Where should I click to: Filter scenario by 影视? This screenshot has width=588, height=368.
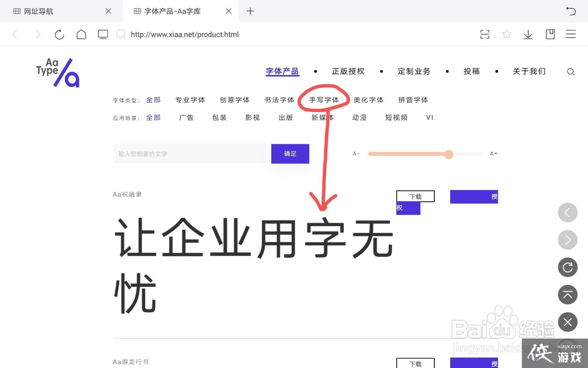click(x=252, y=118)
